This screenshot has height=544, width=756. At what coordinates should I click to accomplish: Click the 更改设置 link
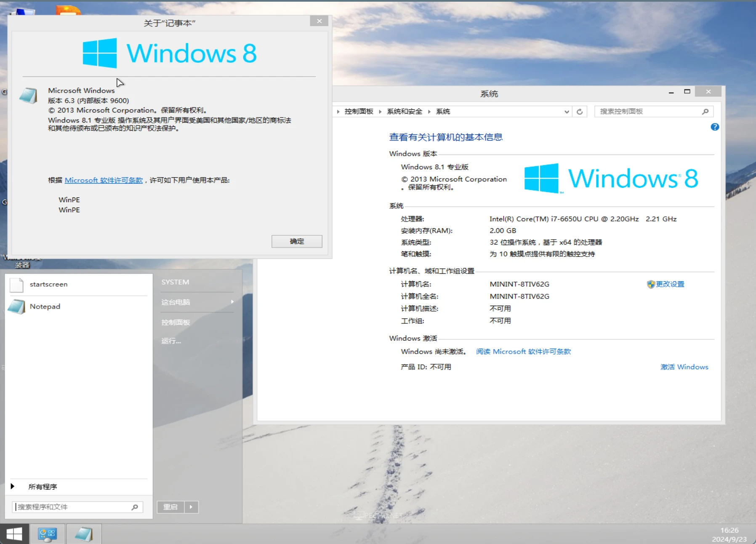670,284
